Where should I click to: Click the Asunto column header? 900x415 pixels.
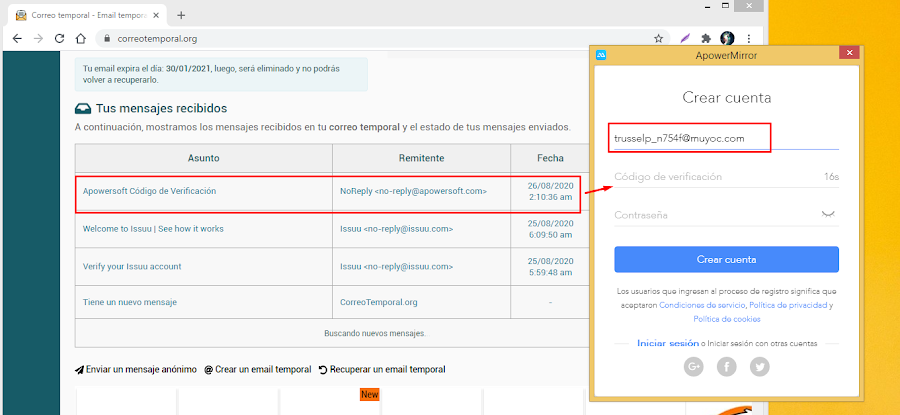[x=203, y=158]
